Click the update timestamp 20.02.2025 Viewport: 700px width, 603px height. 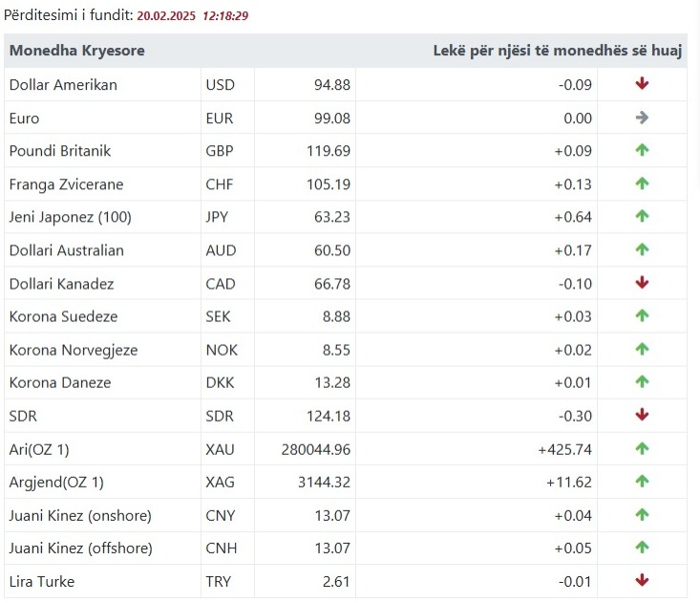pos(166,16)
